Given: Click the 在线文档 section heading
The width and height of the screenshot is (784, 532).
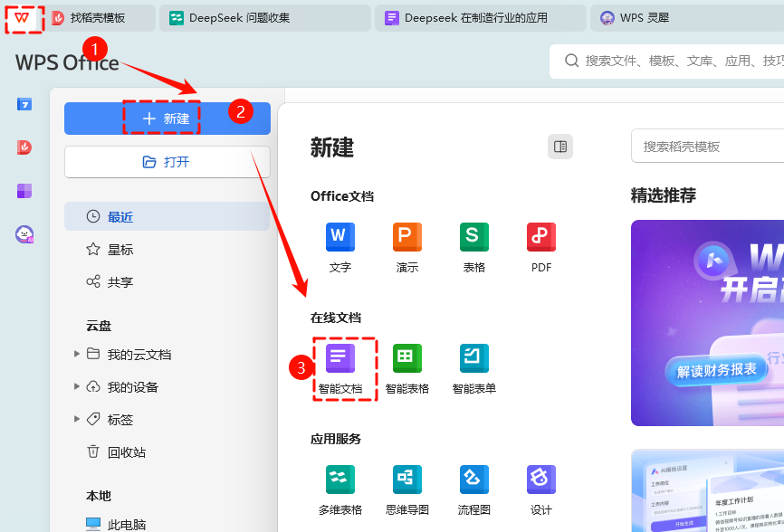Looking at the screenshot, I should click(336, 318).
